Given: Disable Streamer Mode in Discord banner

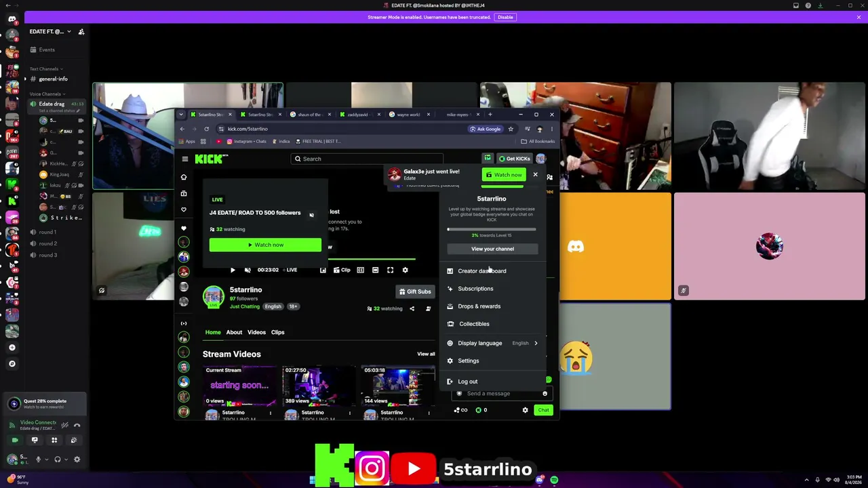Looking at the screenshot, I should 505,17.
